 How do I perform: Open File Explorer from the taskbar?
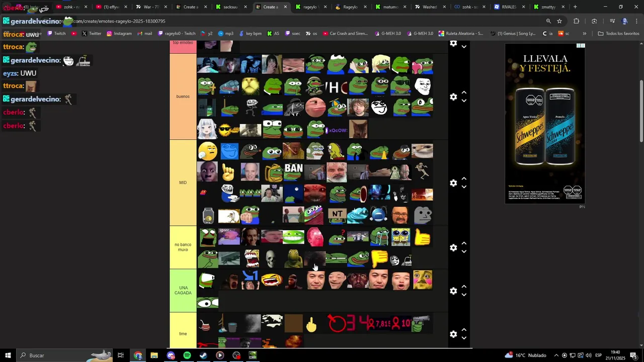(x=154, y=355)
